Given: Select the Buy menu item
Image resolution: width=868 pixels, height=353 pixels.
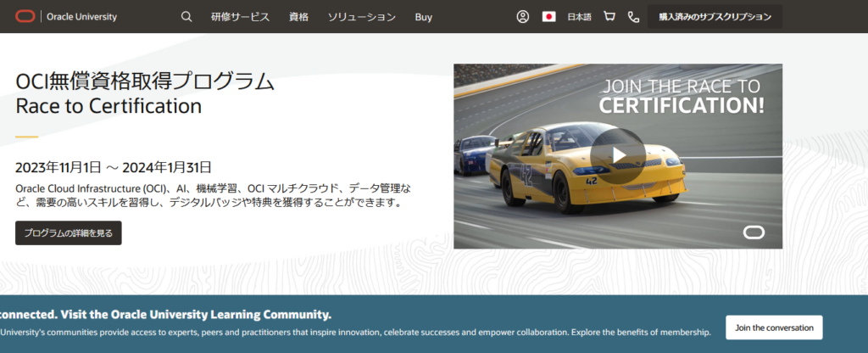Looking at the screenshot, I should point(424,17).
